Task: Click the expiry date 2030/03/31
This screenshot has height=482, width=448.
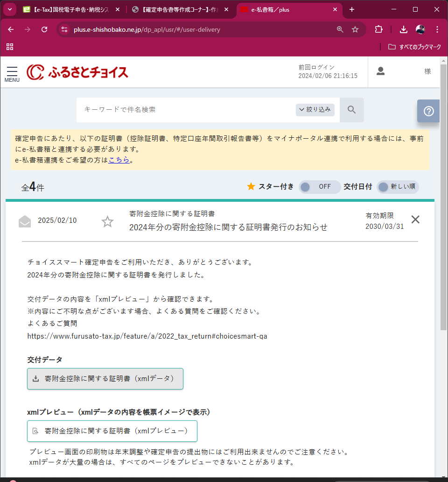Action: (x=385, y=226)
